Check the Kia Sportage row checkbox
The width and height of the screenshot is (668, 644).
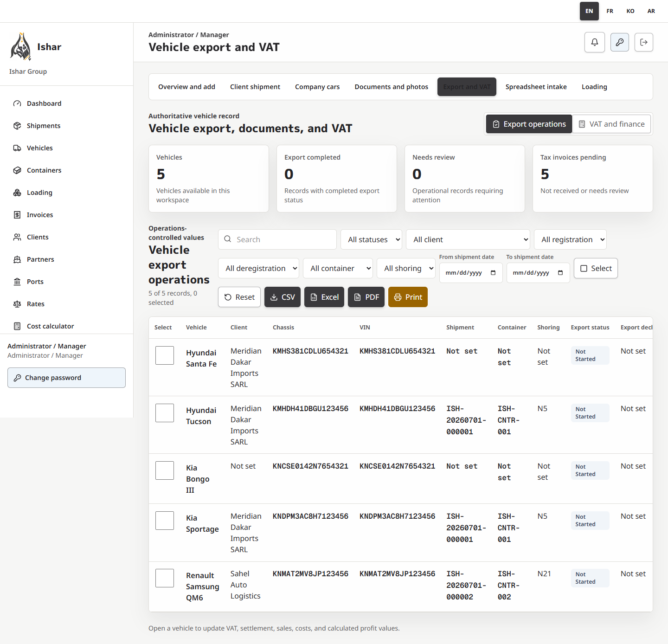click(x=165, y=521)
